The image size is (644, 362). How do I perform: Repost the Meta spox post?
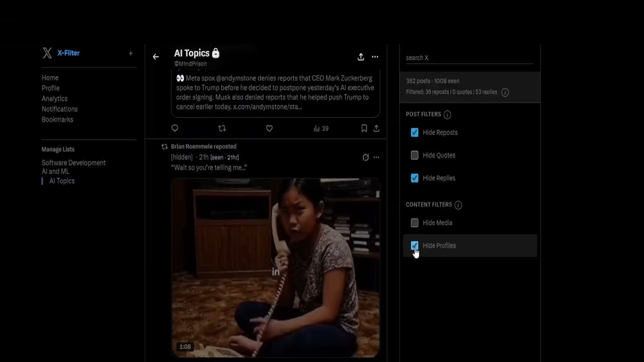tap(222, 128)
